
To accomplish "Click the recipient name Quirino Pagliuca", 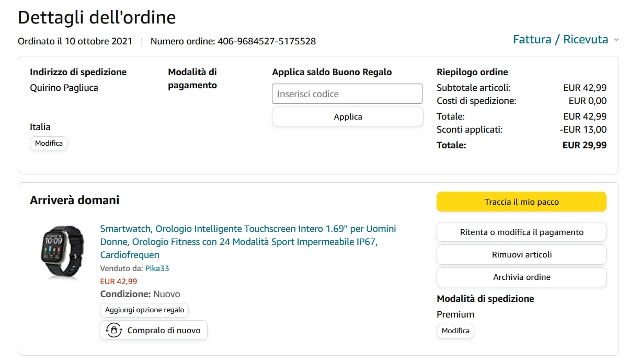I will point(64,88).
